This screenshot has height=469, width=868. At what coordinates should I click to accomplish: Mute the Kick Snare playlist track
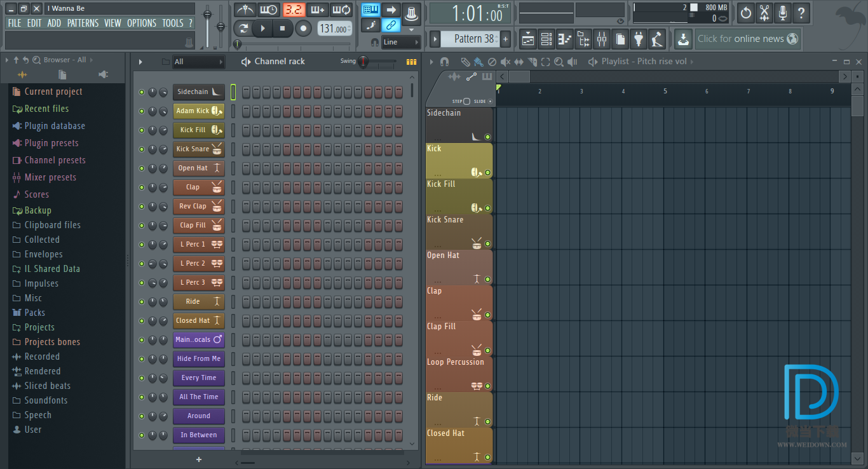pos(487,244)
